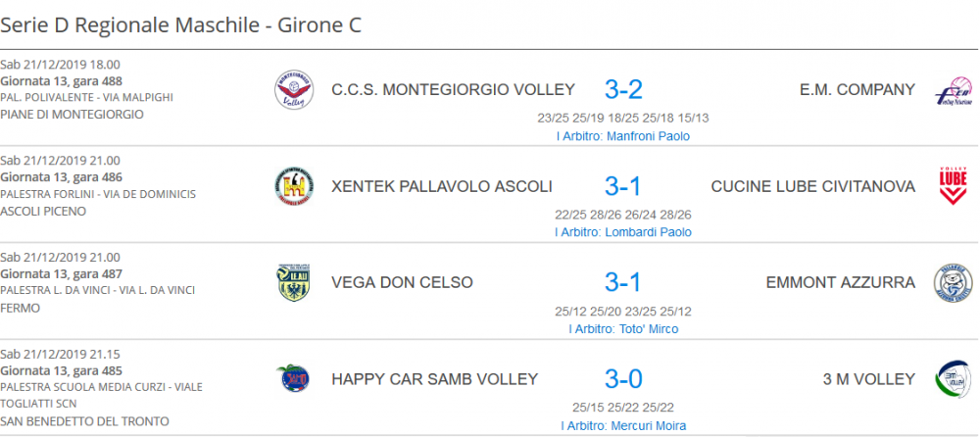
Task: Click the Happy Car Samb Volley logo
Action: pyautogui.click(x=294, y=379)
